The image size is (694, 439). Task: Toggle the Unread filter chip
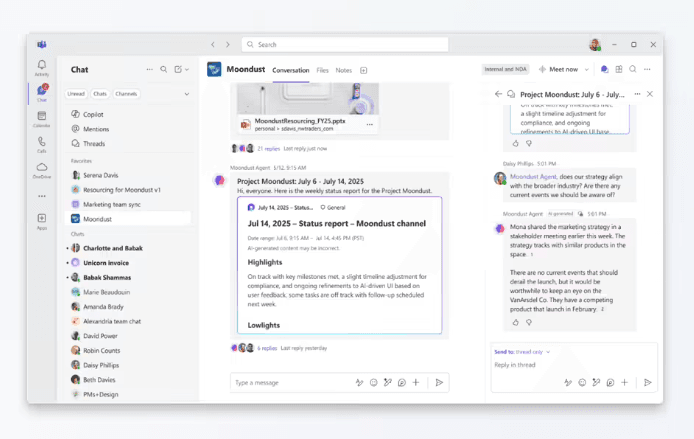(x=76, y=94)
